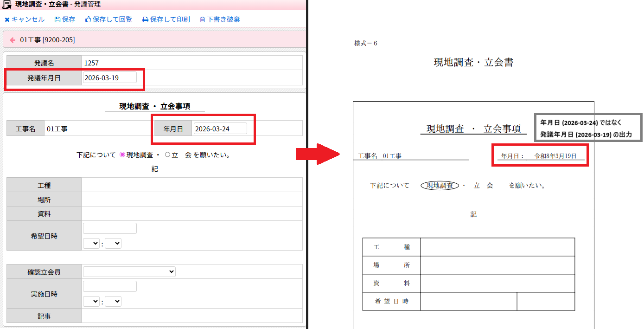Click the document icon in the title bar
644x329 pixels.
(7, 5)
